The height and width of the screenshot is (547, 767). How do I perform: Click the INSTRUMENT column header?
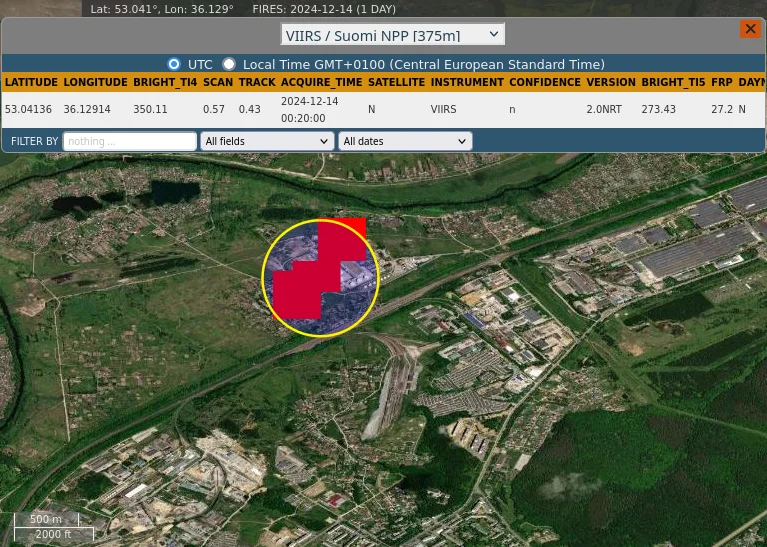point(467,83)
